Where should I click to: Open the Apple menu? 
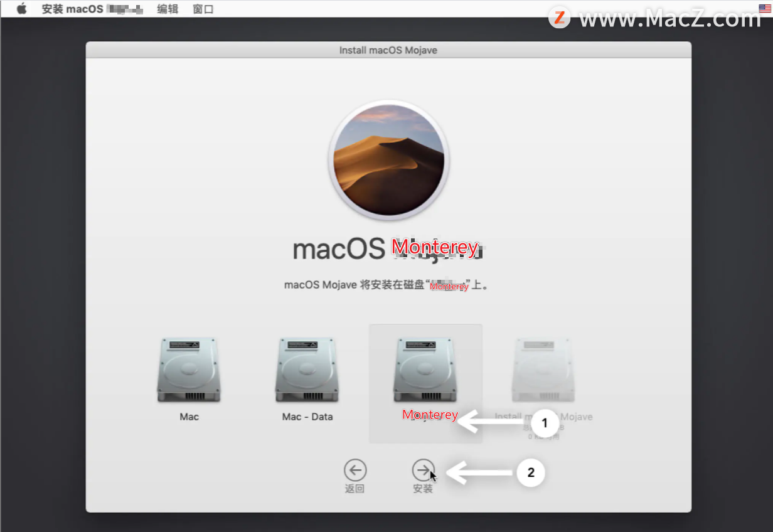pyautogui.click(x=22, y=9)
